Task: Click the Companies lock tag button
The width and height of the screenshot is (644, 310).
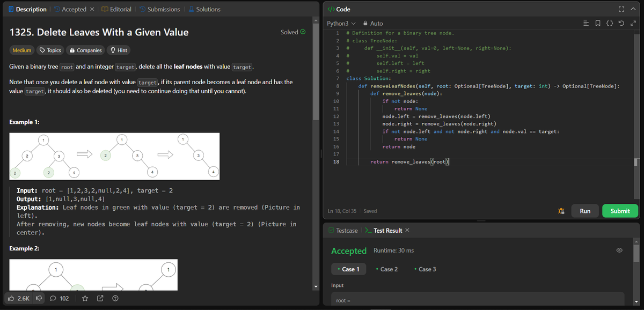Action: [85, 50]
